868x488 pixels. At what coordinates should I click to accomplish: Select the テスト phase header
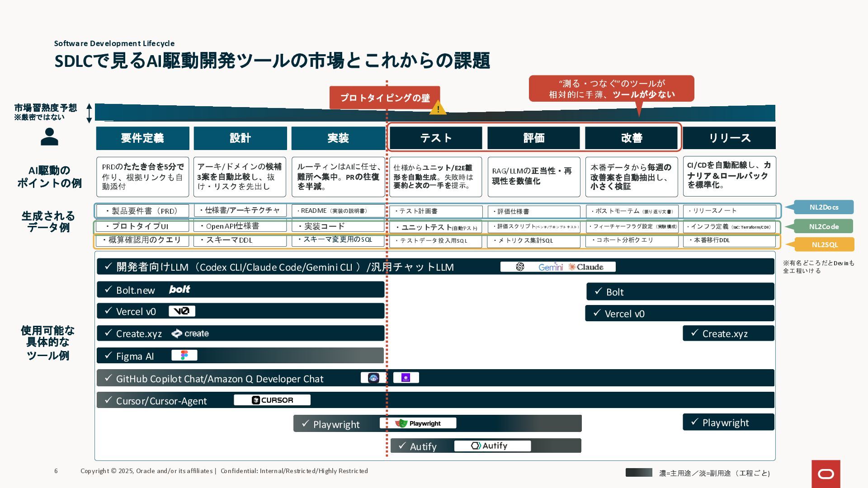[x=436, y=138]
